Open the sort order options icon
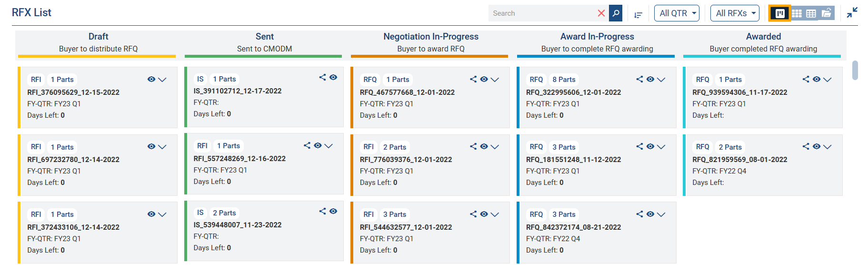The image size is (868, 265). [638, 15]
